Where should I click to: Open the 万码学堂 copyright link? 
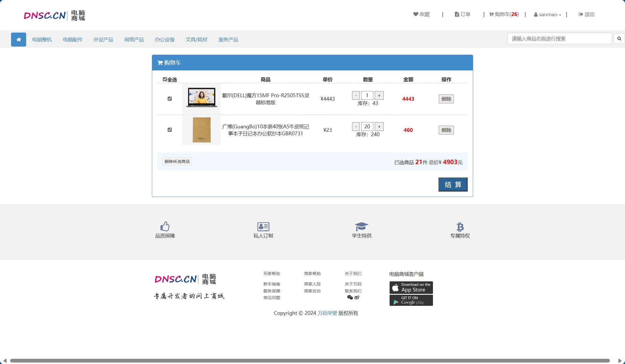pos(327,313)
